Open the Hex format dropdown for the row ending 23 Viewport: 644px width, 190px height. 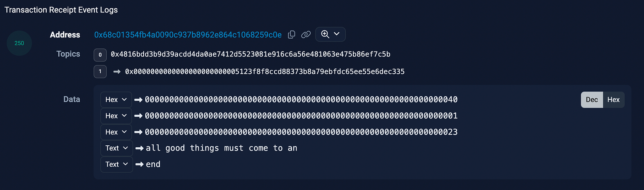[x=116, y=132]
